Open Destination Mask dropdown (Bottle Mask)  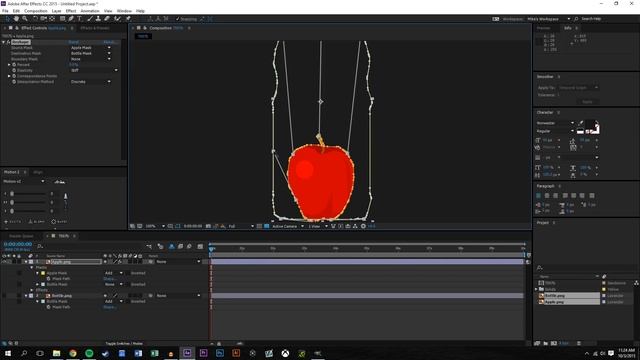pos(90,53)
